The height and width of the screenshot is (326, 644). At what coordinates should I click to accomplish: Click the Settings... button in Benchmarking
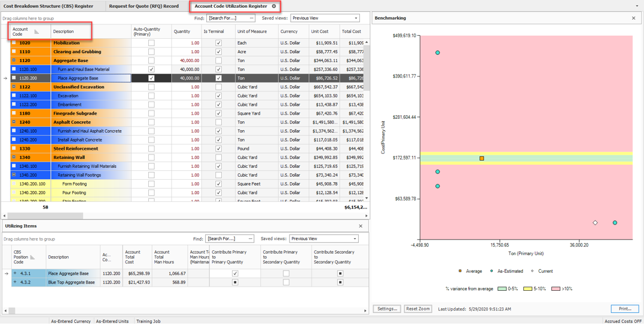[x=387, y=309]
